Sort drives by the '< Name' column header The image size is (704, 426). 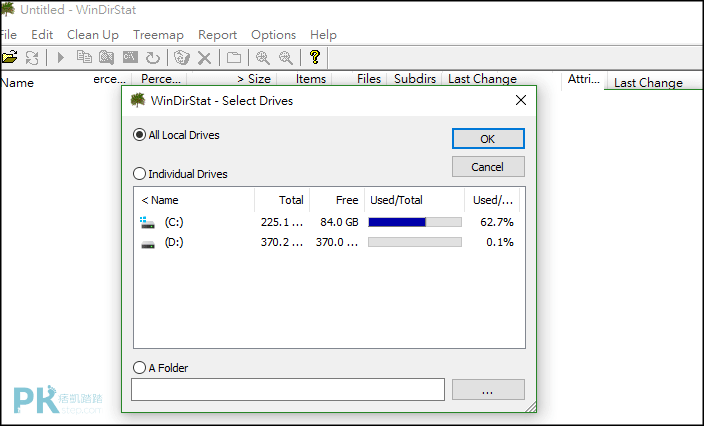[194, 200]
